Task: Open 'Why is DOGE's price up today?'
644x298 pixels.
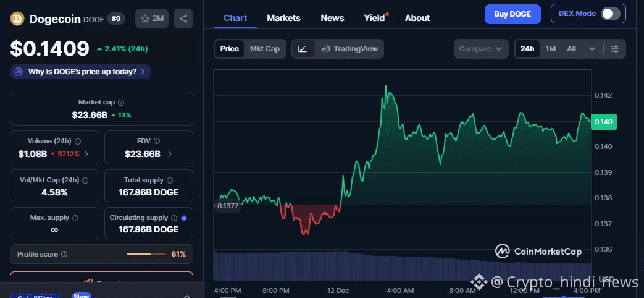Action: click(x=80, y=72)
